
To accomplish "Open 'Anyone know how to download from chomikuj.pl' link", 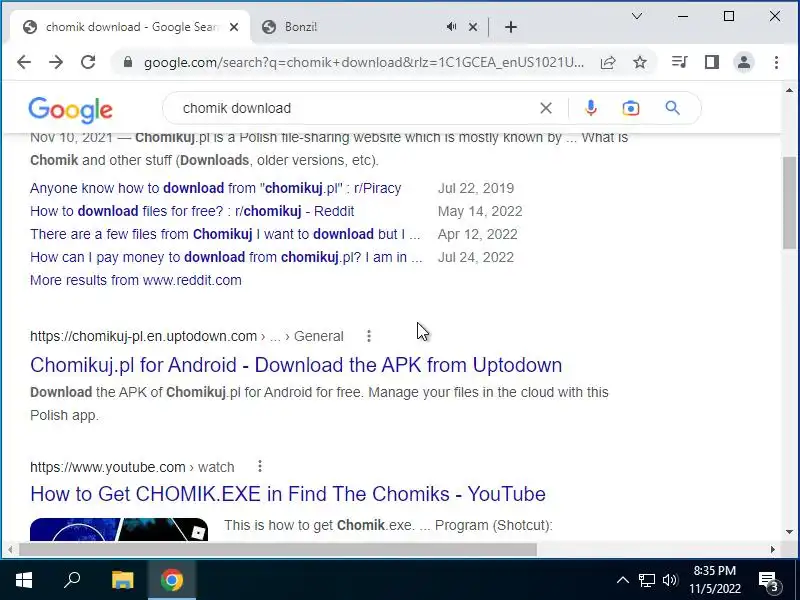I will pos(215,188).
